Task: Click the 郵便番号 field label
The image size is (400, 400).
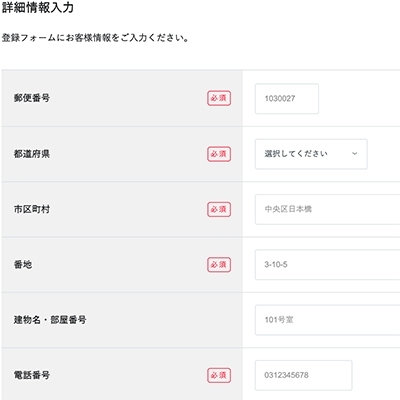Action: [x=32, y=98]
